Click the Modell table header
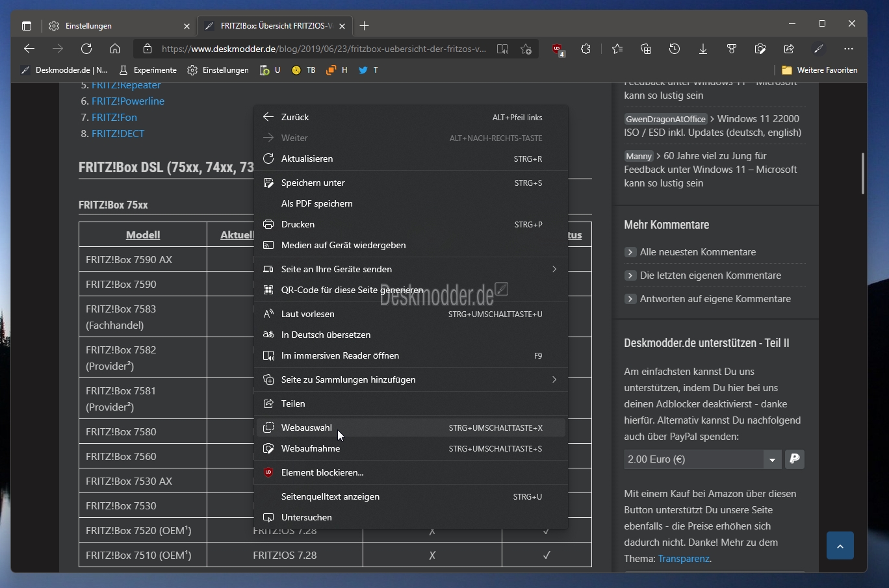Screen dimensions: 889x588 click(x=143, y=235)
